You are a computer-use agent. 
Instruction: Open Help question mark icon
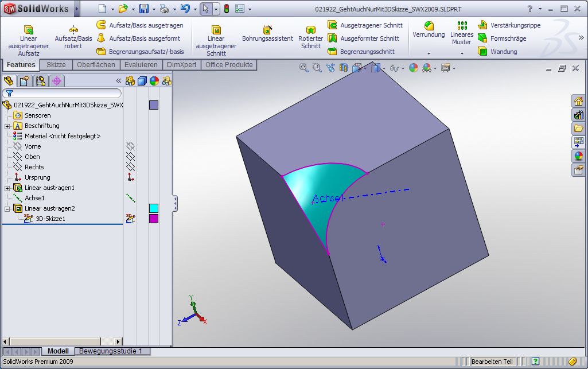coord(529,9)
